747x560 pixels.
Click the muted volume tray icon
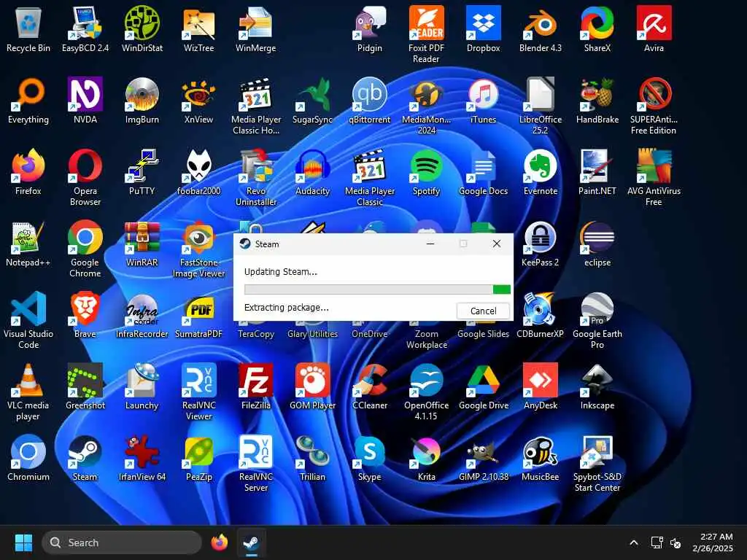pyautogui.click(x=675, y=542)
